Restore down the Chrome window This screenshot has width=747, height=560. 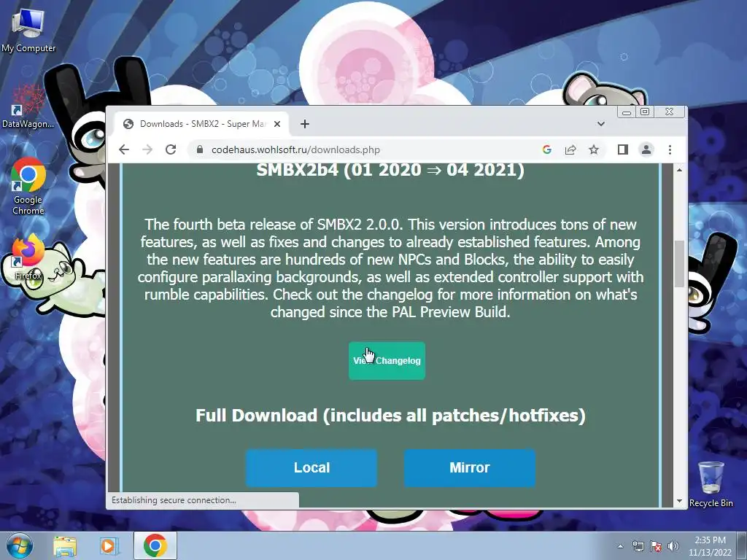[x=645, y=112]
